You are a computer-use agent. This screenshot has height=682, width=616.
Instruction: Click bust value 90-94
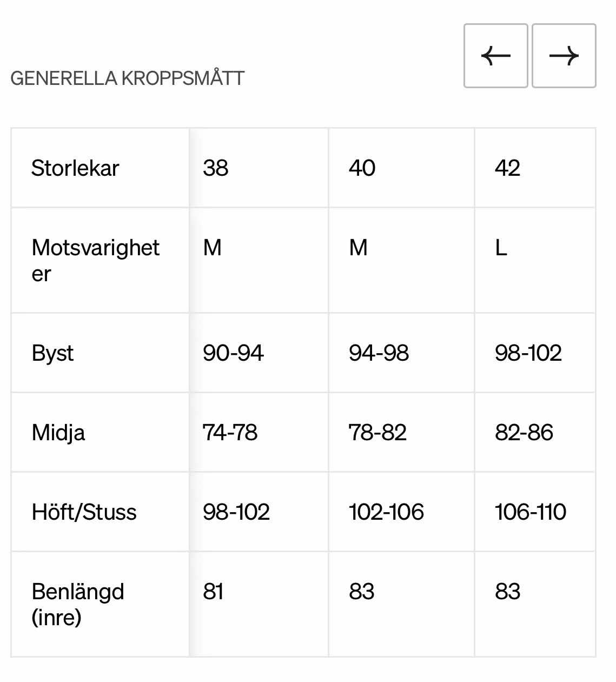point(233,353)
